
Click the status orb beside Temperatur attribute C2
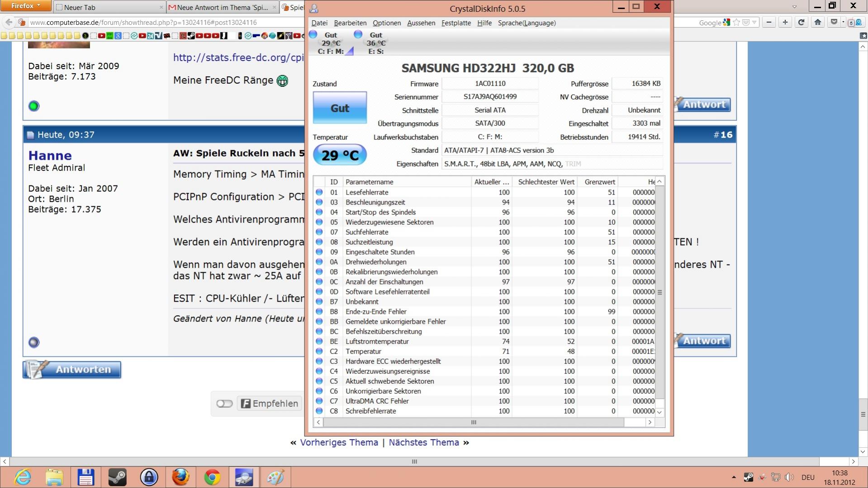[319, 351]
